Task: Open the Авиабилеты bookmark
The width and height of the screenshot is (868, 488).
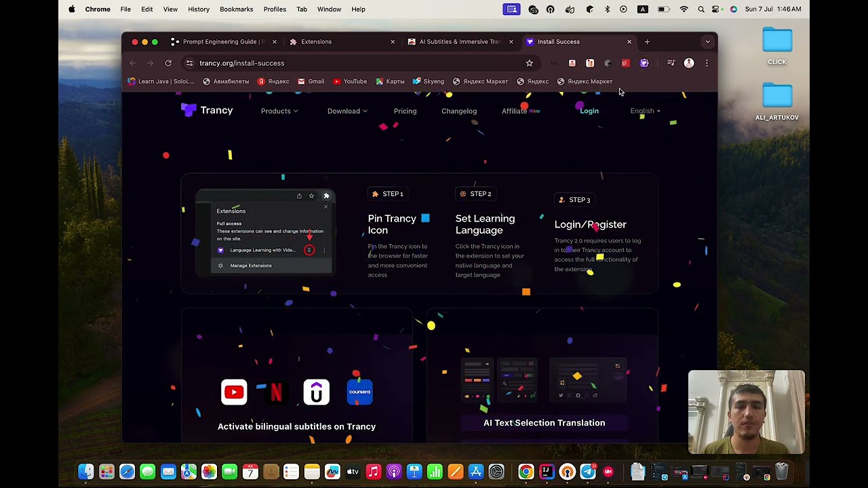Action: click(226, 81)
